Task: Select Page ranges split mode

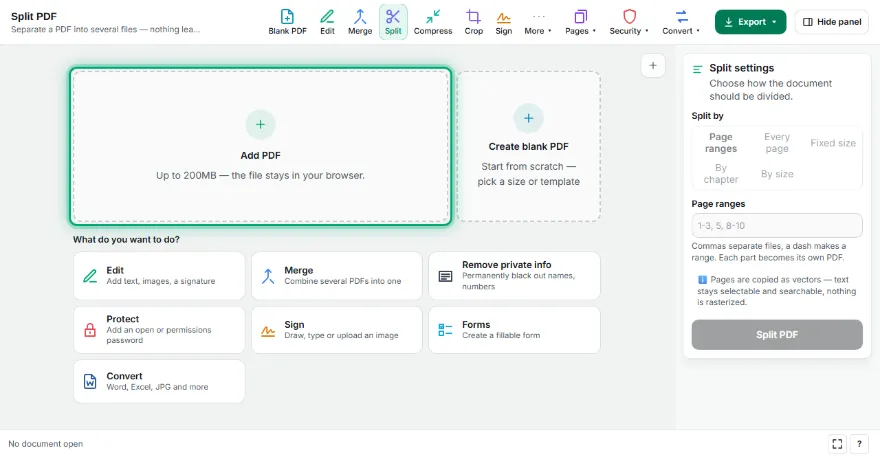Action: [x=721, y=143]
